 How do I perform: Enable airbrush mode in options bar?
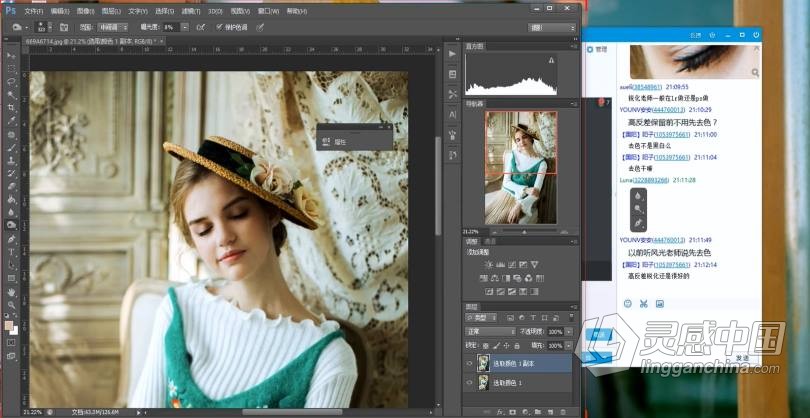coord(201,27)
